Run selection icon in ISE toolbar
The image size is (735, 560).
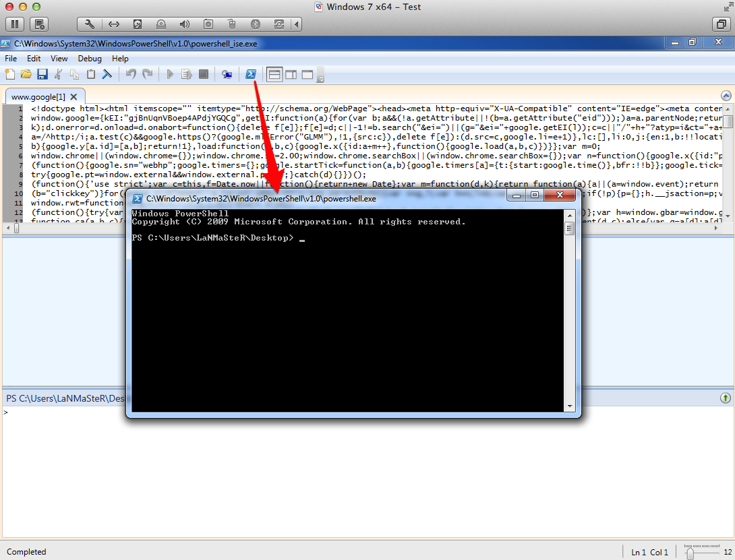click(x=187, y=74)
